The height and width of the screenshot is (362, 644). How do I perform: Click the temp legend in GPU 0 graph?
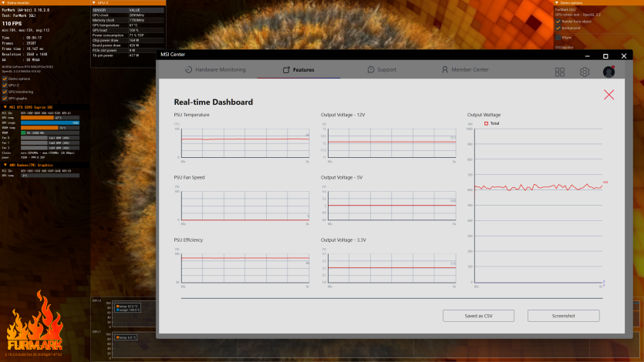click(127, 306)
